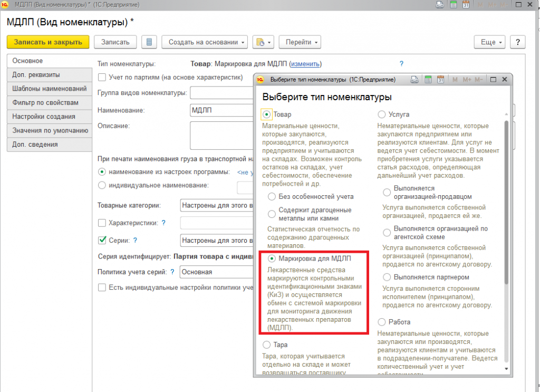Open Фильтр по свойствам tab

(49, 103)
